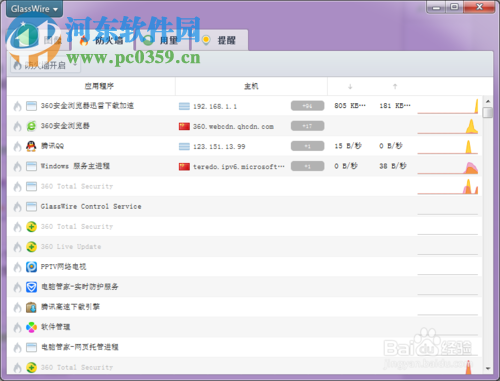Click the 腾讯高速下载引擎 app icon
Image resolution: width=500 pixels, height=381 pixels.
pos(31,307)
